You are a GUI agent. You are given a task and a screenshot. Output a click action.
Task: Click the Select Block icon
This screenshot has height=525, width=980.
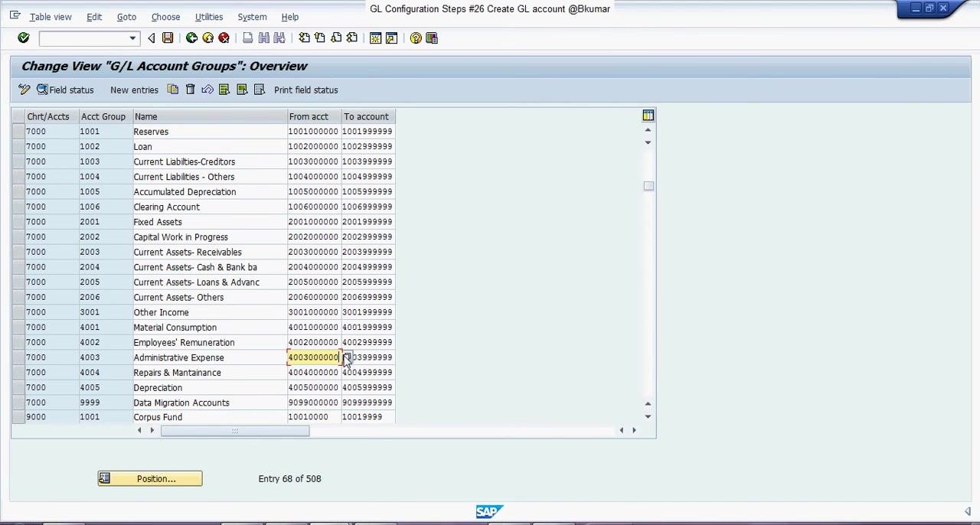(242, 90)
